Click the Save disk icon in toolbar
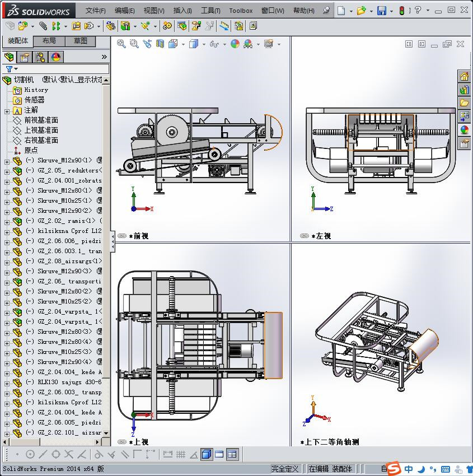 (381, 11)
